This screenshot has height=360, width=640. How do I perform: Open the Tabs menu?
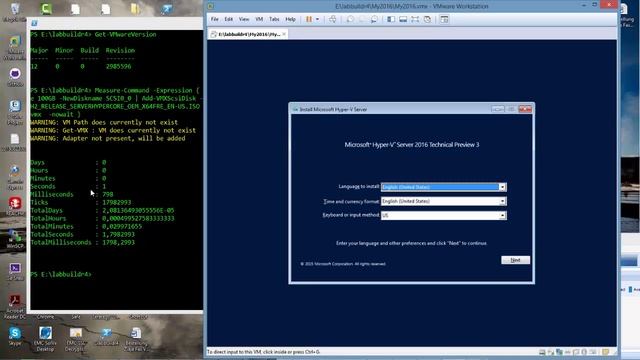pos(274,19)
